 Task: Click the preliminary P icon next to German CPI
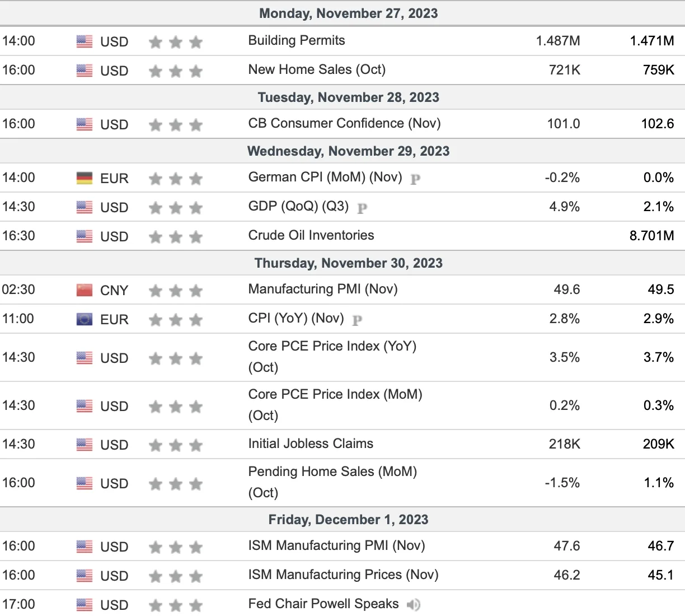(x=415, y=179)
